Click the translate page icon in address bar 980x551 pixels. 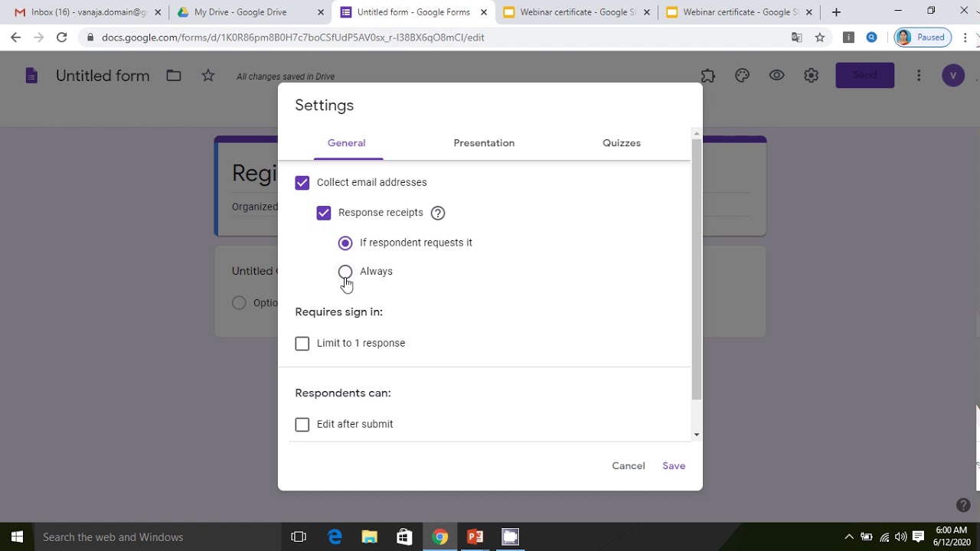click(x=796, y=37)
